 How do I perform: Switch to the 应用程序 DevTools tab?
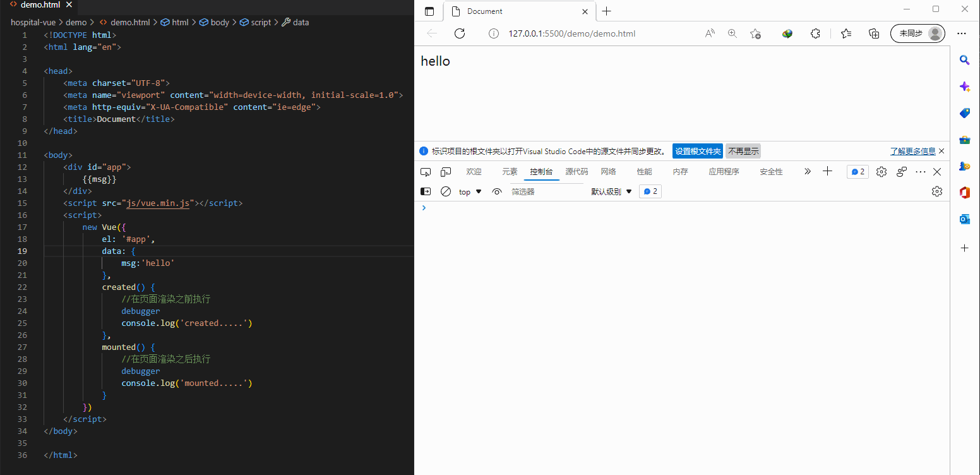coord(724,172)
